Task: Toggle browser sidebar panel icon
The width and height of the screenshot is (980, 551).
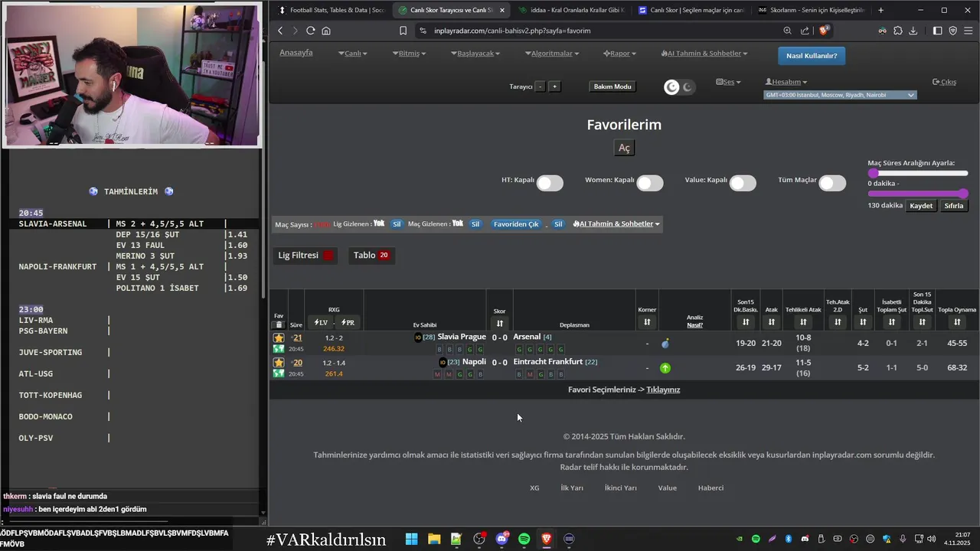Action: (x=937, y=31)
